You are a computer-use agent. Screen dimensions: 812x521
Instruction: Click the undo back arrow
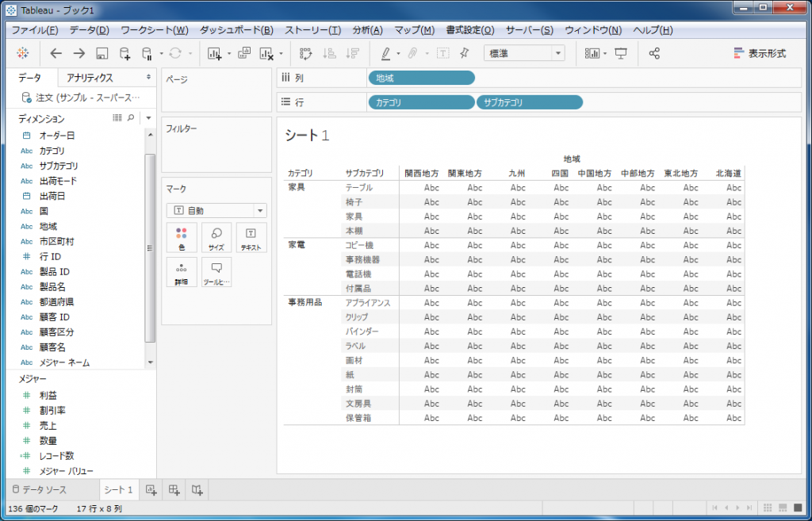pyautogui.click(x=56, y=53)
